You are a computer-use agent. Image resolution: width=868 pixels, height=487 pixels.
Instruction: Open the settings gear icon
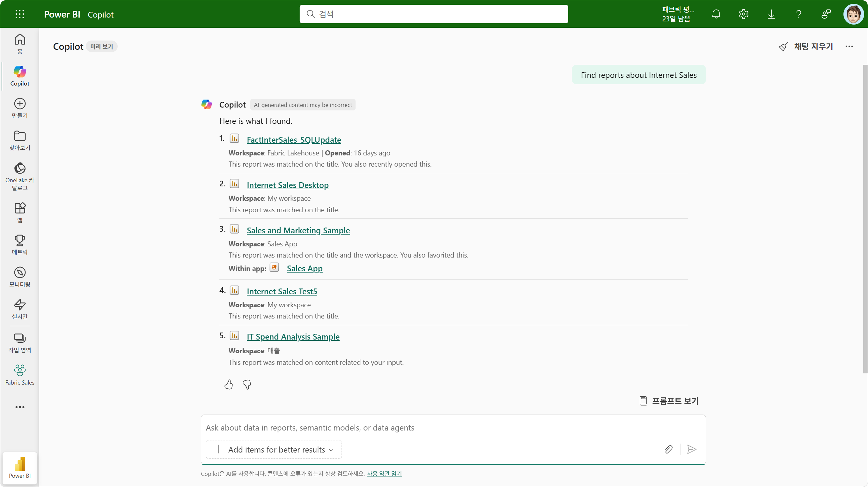(x=743, y=14)
